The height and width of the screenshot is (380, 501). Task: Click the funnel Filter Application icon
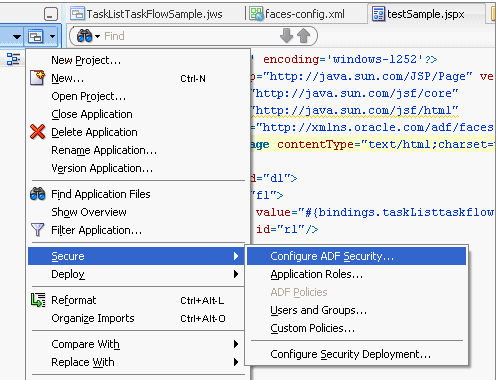coord(37,230)
